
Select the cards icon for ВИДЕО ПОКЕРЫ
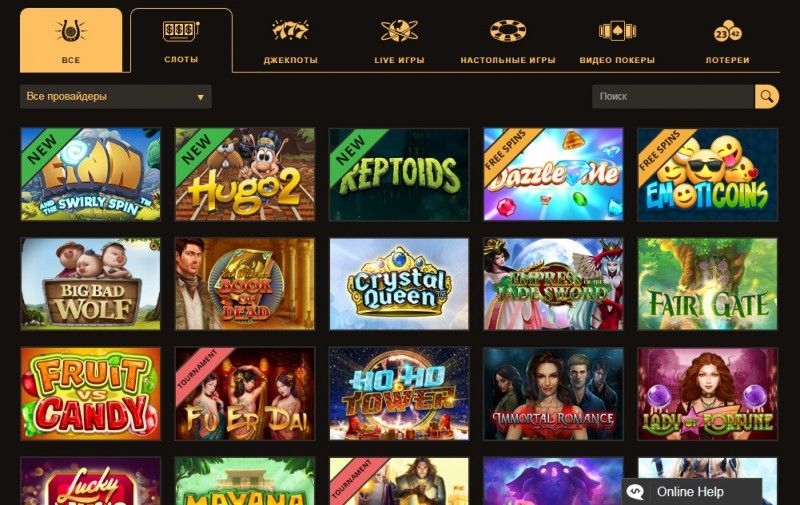tap(617, 31)
